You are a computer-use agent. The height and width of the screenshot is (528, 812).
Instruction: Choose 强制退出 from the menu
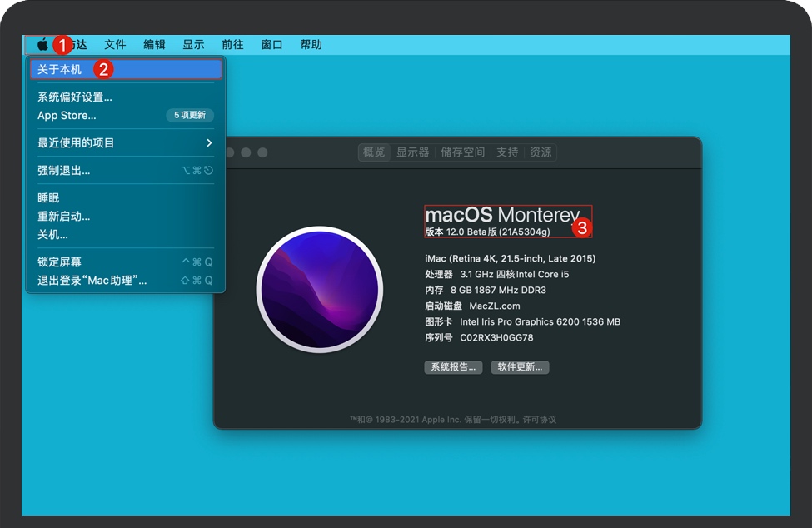[x=64, y=171]
